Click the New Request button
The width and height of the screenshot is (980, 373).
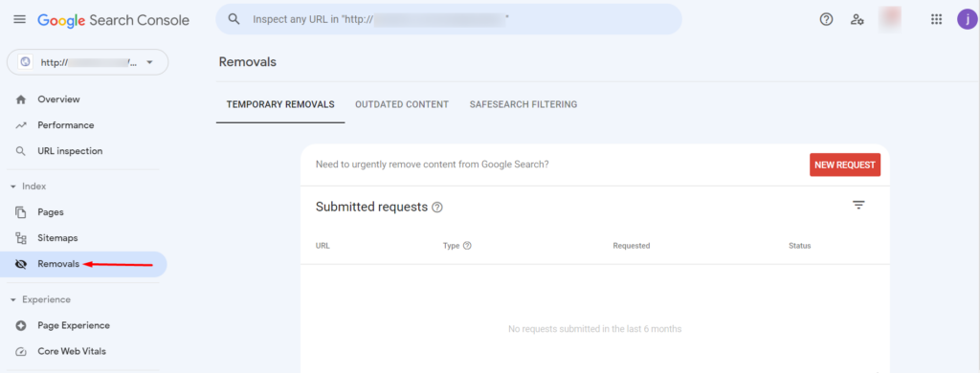pos(845,165)
